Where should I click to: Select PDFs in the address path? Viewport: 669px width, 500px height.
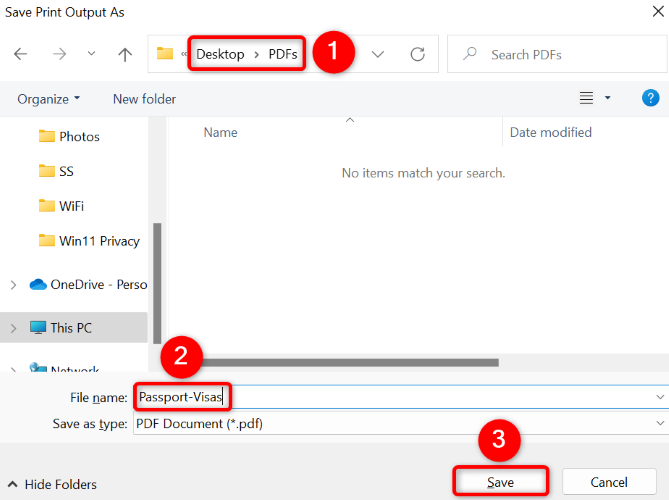point(282,54)
